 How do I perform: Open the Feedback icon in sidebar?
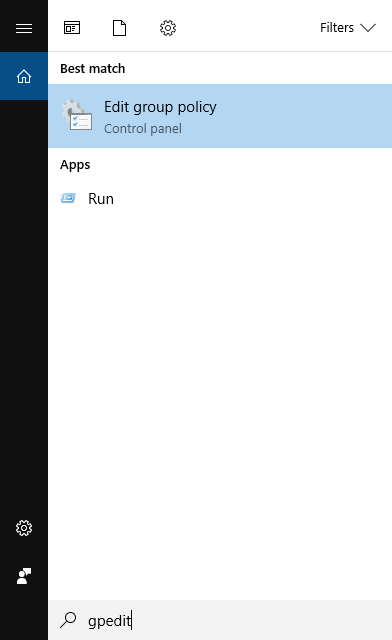pos(24,576)
